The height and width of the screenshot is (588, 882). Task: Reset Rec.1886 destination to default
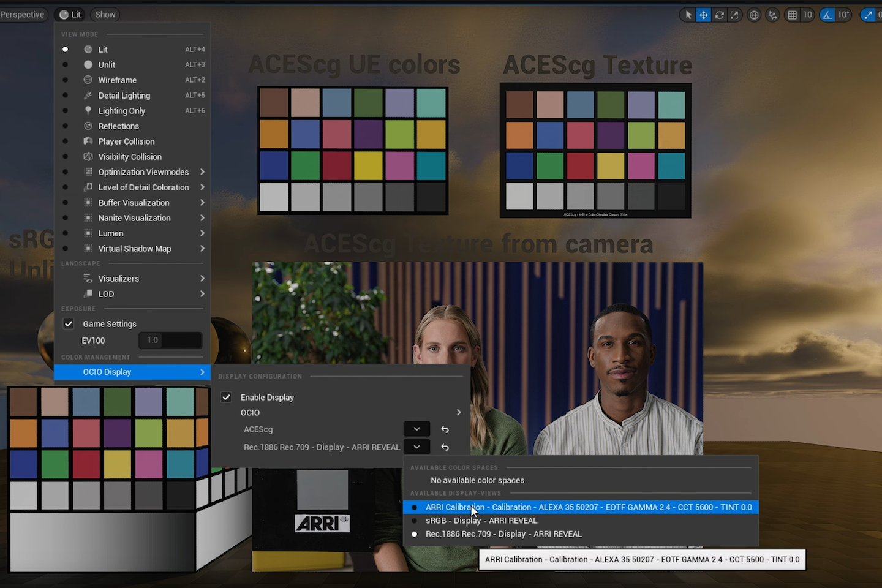pyautogui.click(x=445, y=448)
